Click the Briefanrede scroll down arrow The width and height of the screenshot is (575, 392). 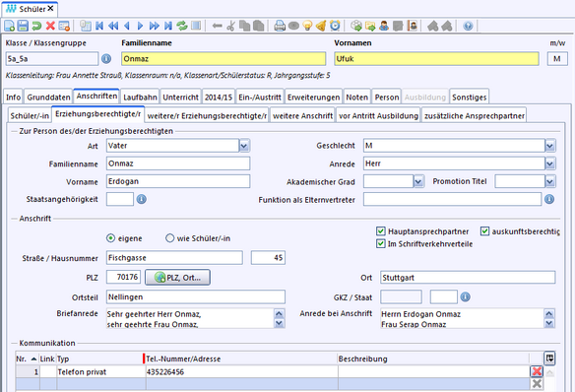click(x=279, y=323)
